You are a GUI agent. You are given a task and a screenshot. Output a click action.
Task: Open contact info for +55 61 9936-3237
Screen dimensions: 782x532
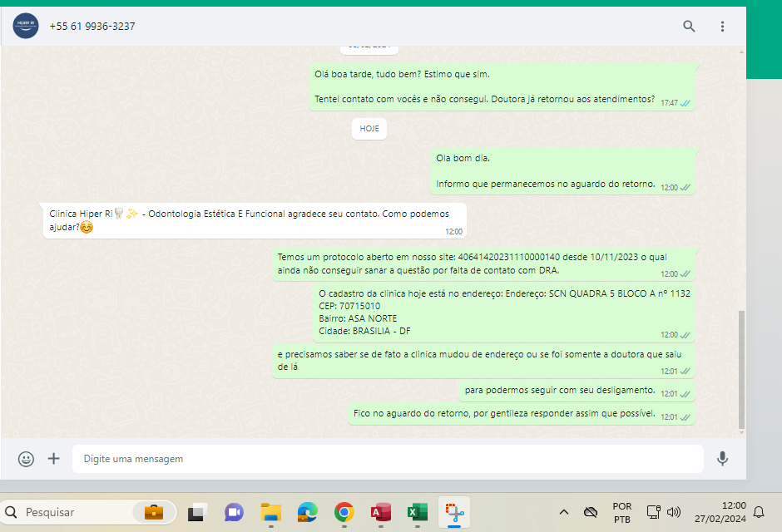[x=92, y=27]
